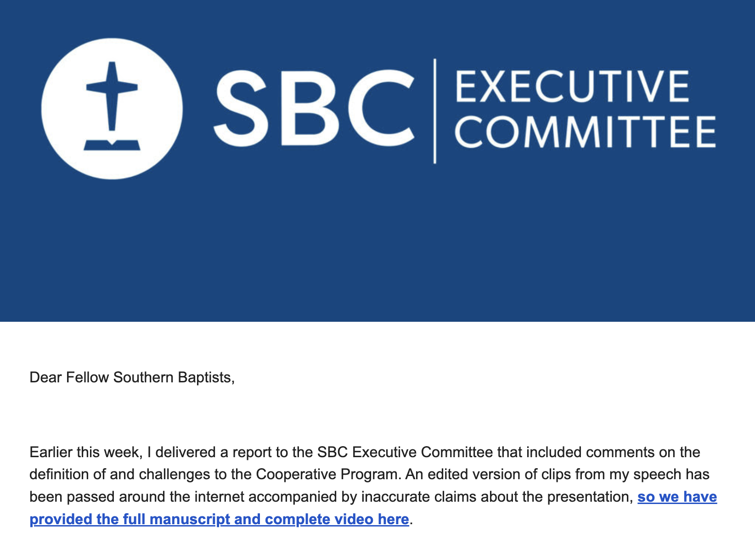Click the EXECUTIVE word in the banner

coord(571,86)
